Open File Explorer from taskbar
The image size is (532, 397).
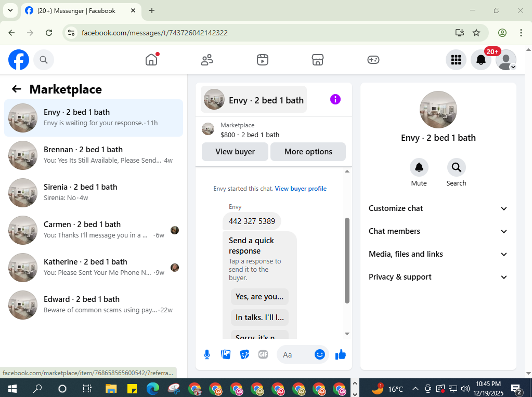[x=111, y=389]
